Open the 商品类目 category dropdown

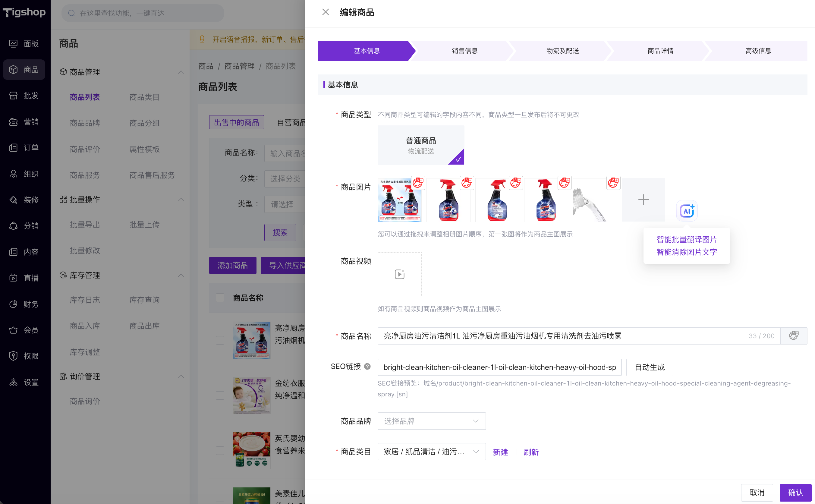pos(432,452)
